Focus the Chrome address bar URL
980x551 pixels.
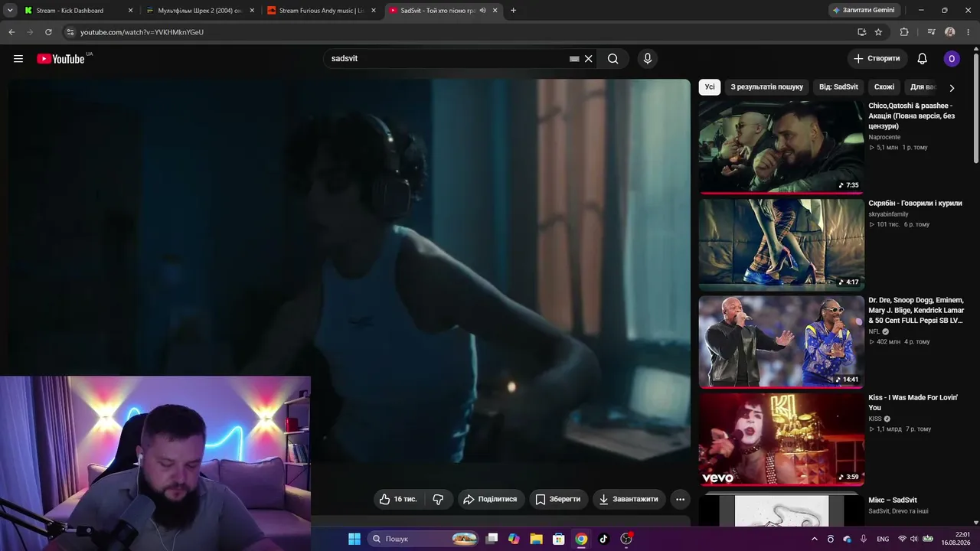[142, 32]
